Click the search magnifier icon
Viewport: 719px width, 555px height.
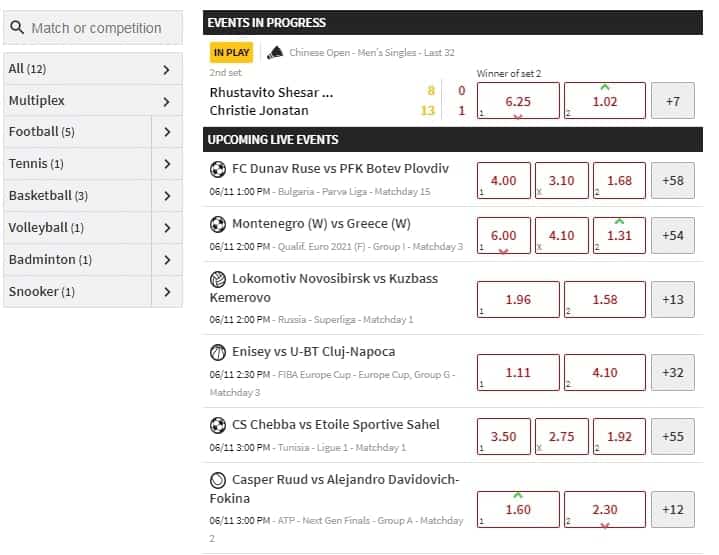18,28
